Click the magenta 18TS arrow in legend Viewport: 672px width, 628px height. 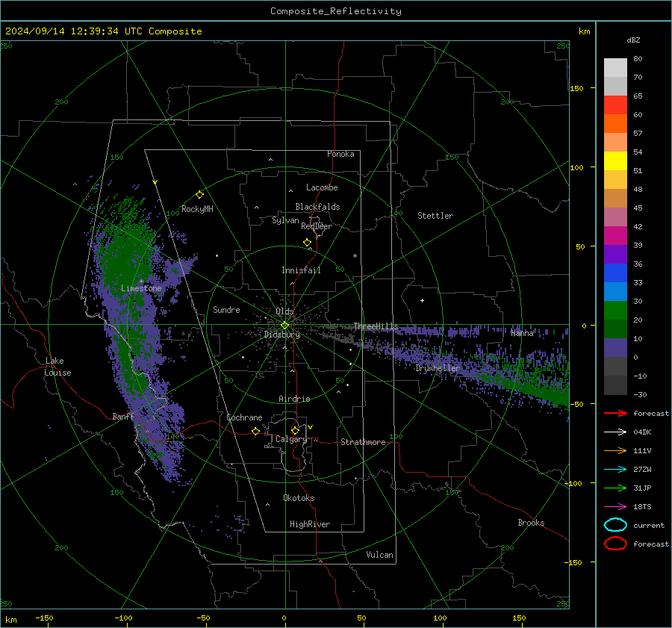pyautogui.click(x=615, y=507)
